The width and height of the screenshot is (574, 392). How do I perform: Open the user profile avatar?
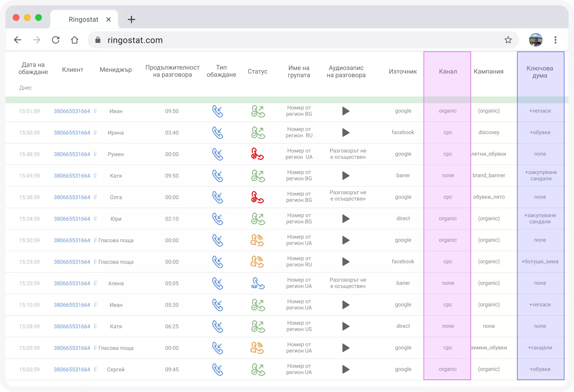[536, 40]
